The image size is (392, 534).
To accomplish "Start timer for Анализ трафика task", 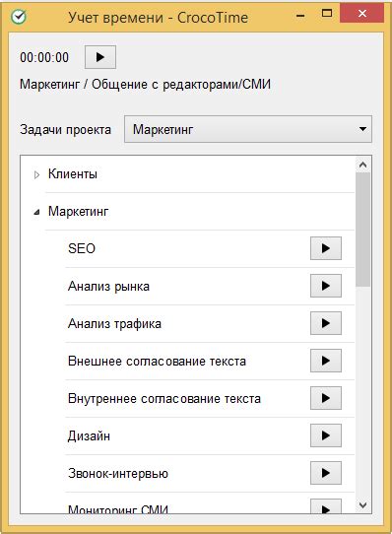I will point(326,323).
